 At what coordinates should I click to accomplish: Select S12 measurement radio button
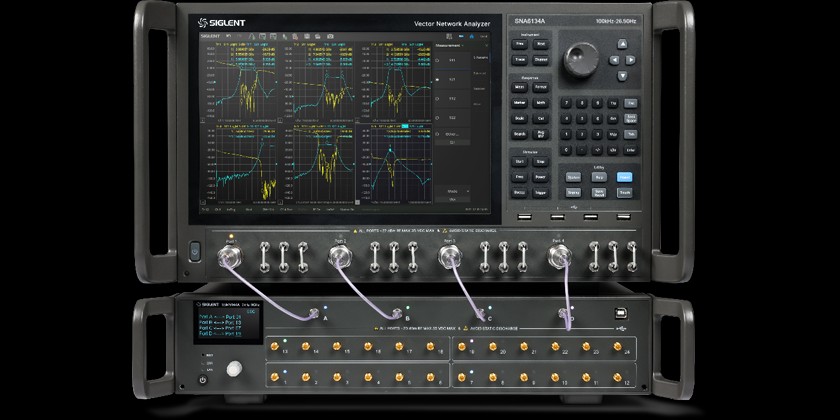(437, 99)
